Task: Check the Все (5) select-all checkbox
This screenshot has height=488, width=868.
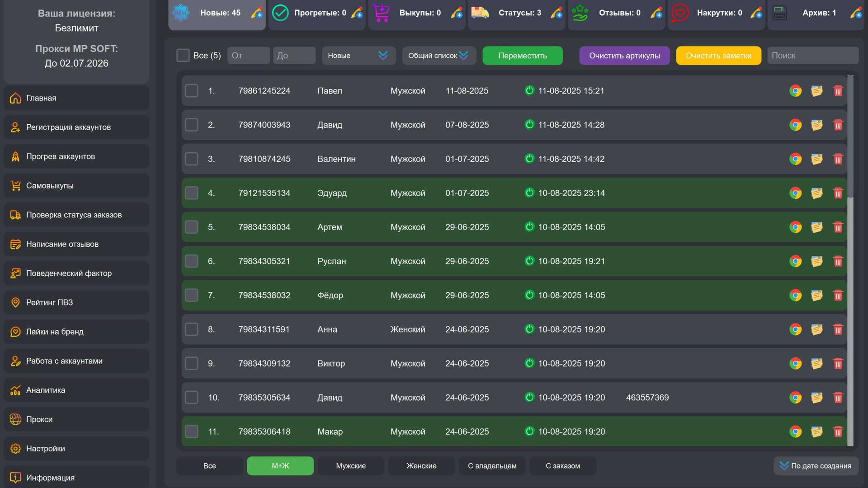Action: tap(183, 56)
